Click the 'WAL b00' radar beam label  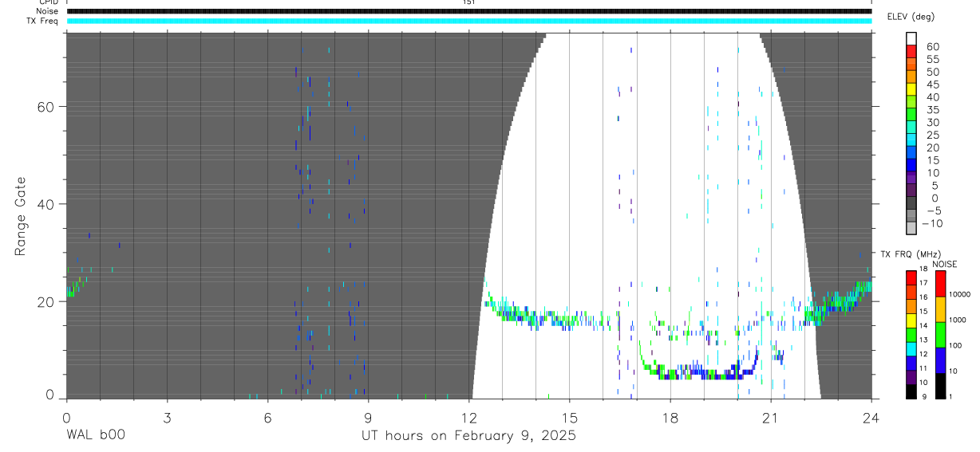tap(95, 436)
